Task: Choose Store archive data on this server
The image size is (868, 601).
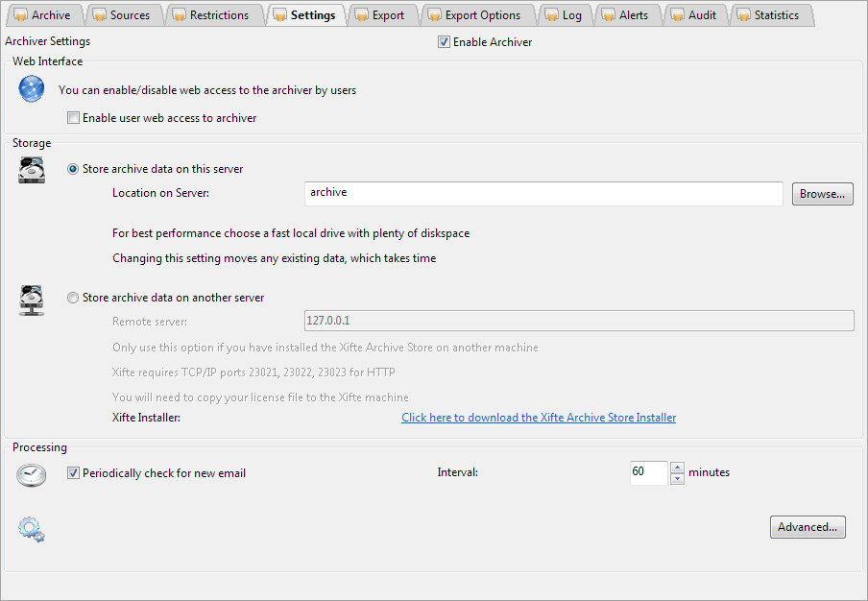Action: 73,169
